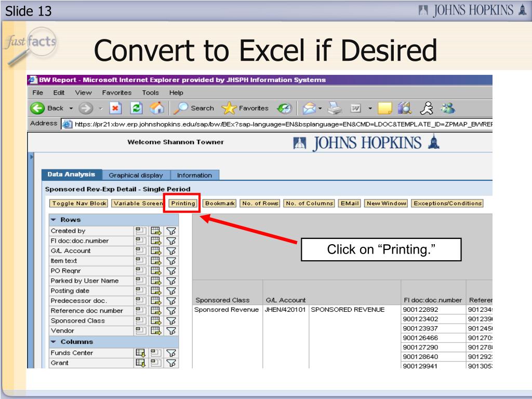This screenshot has width=532, height=399.
Task: Click No. of Columns button
Action: click(310, 203)
